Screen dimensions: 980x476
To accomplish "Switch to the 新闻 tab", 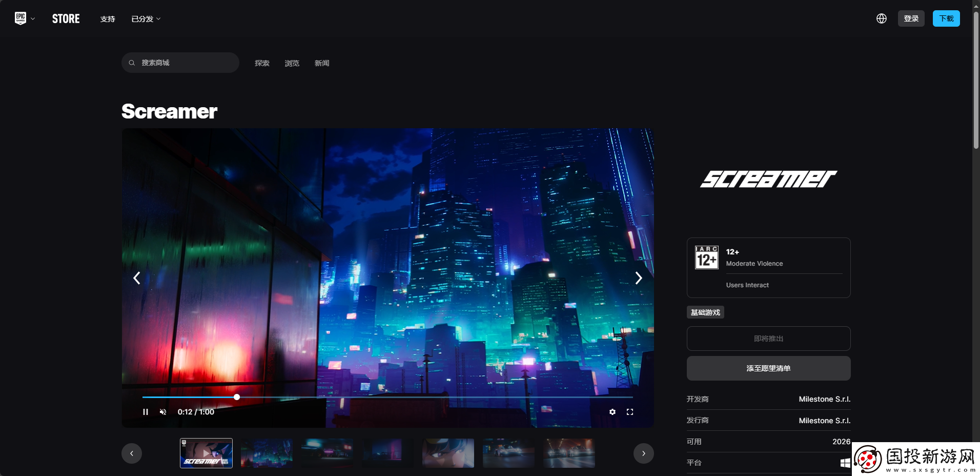I will (322, 63).
